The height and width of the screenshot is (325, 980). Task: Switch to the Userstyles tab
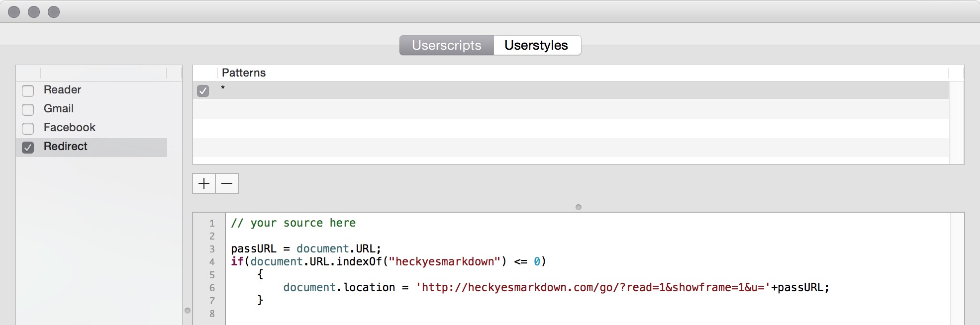pyautogui.click(x=537, y=45)
